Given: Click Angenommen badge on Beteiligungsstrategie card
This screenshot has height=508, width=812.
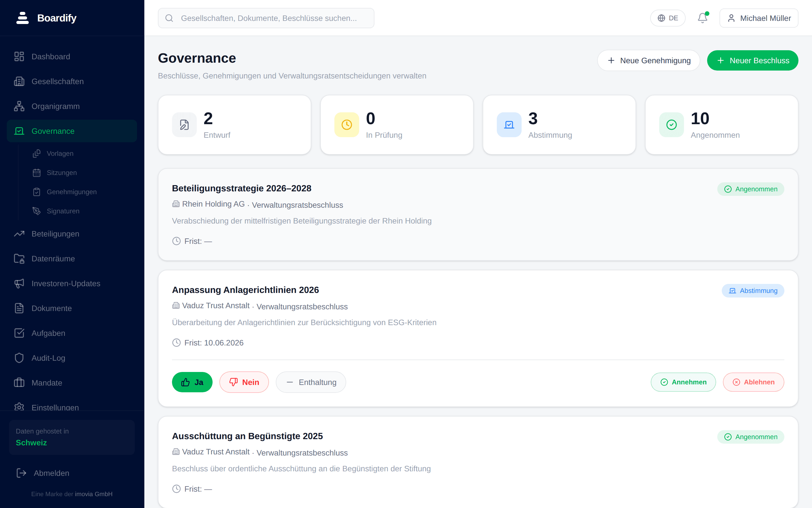Looking at the screenshot, I should pos(751,189).
